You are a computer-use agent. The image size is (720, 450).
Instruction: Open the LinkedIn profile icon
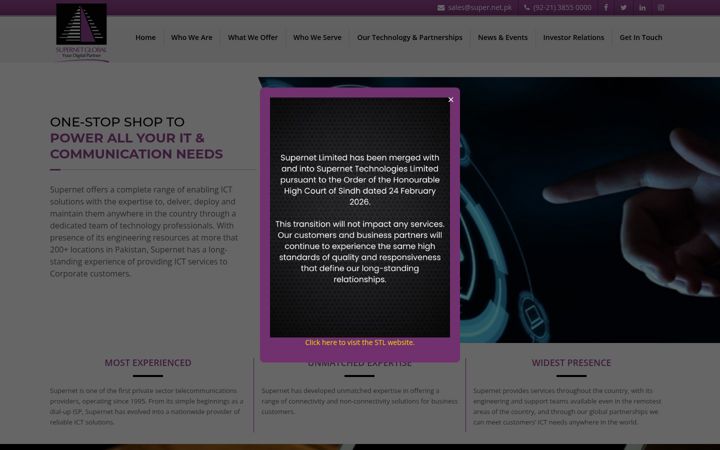pos(642,8)
